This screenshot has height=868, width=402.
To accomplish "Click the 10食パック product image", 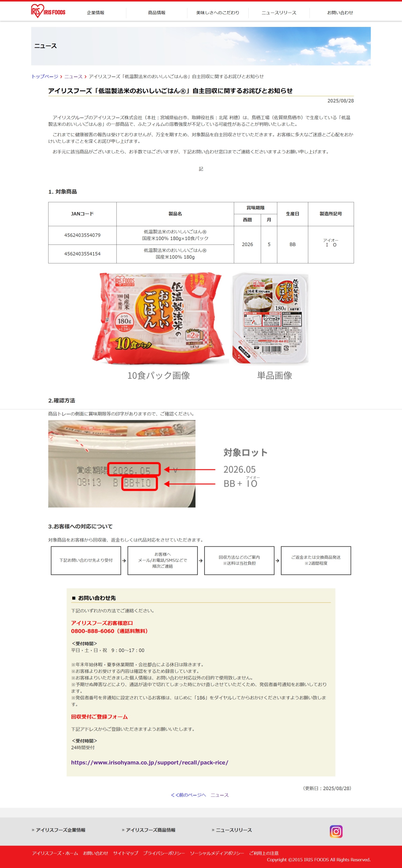I will [x=159, y=319].
